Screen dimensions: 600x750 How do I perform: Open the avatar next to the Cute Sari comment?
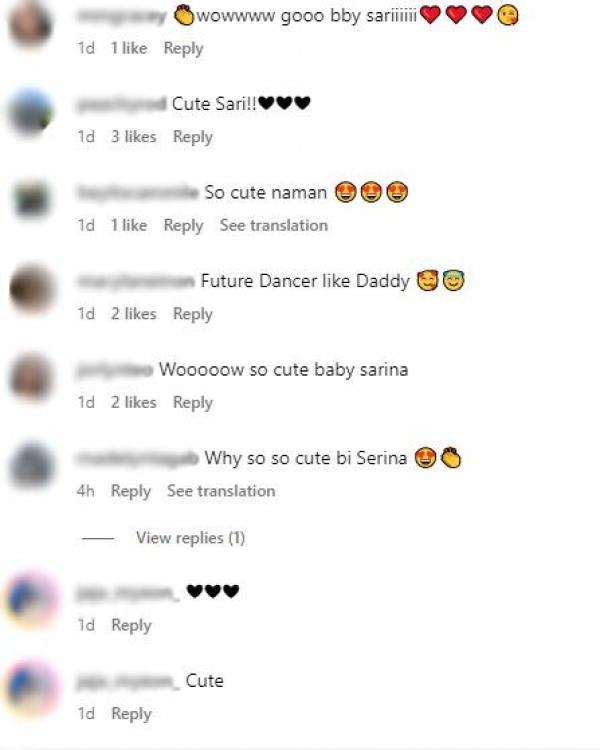[x=31, y=112]
